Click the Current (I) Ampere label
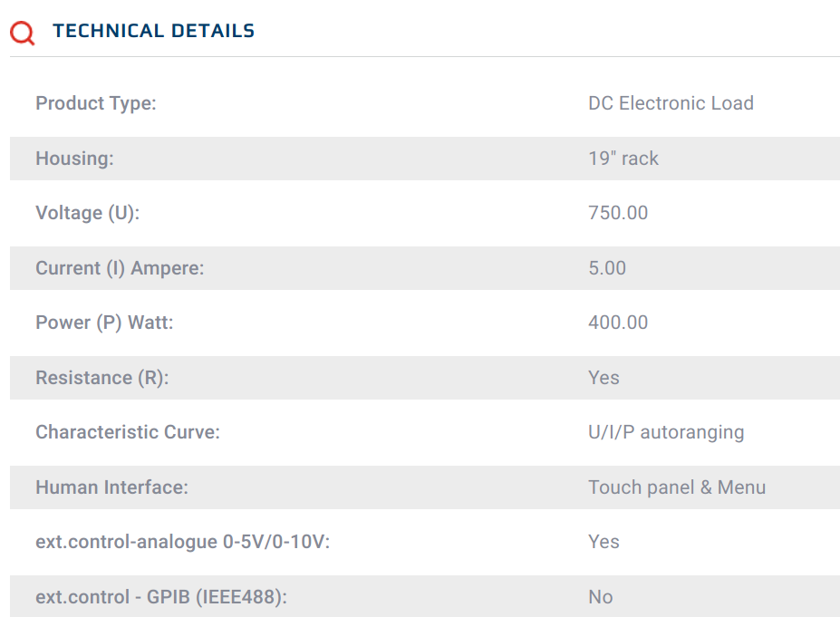 (121, 268)
